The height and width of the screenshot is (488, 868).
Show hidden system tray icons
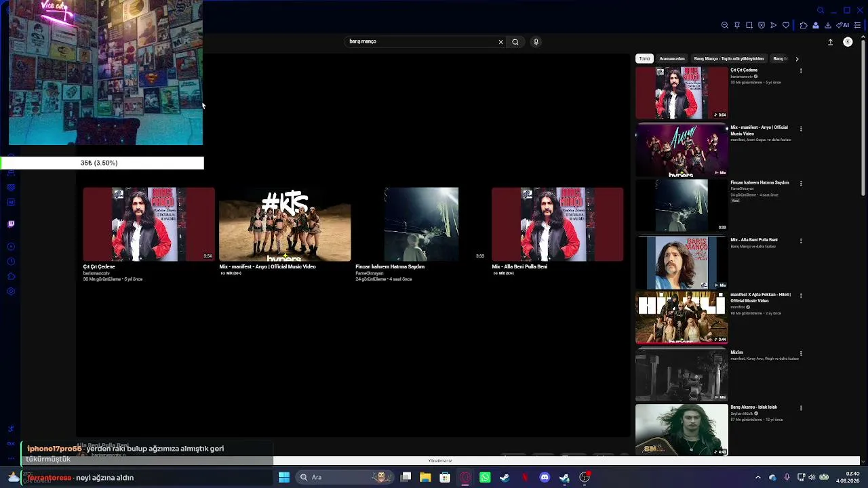(x=758, y=477)
